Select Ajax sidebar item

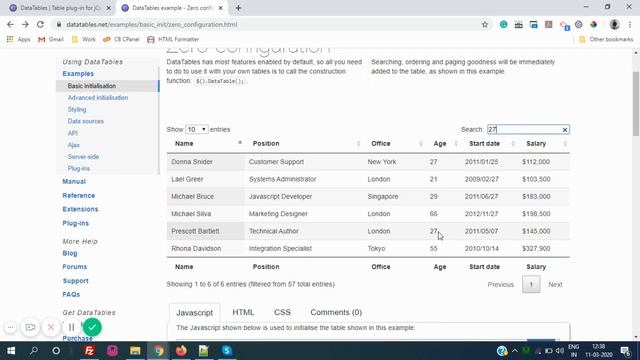click(73, 145)
